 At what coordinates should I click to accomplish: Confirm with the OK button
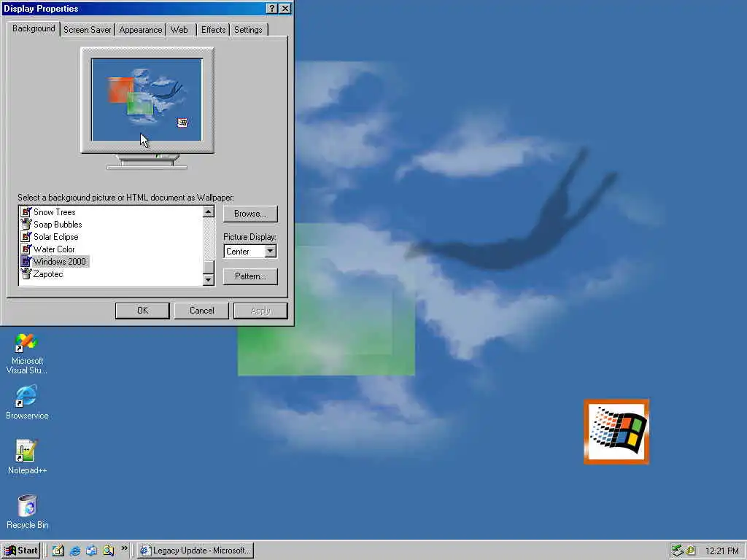(x=142, y=311)
